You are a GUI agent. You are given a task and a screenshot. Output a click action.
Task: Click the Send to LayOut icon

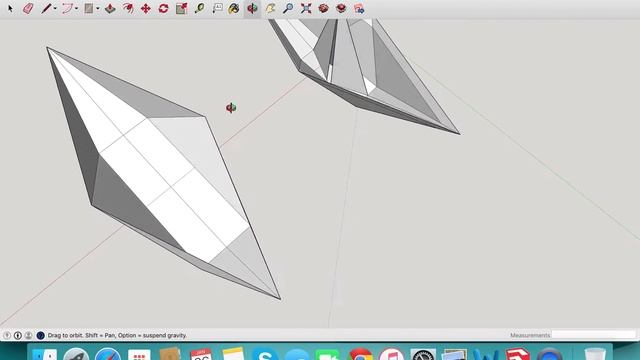359,8
